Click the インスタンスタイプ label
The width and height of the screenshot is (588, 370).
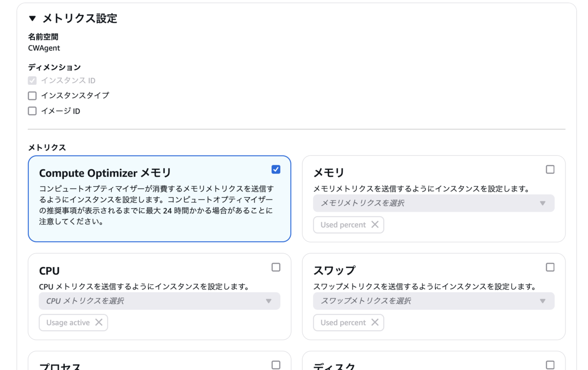75,96
